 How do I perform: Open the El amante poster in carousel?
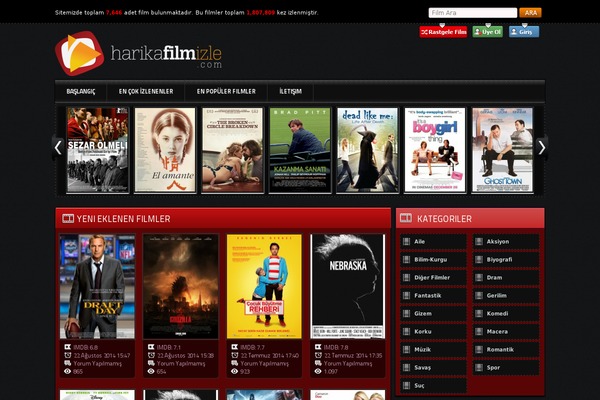pyautogui.click(x=165, y=150)
